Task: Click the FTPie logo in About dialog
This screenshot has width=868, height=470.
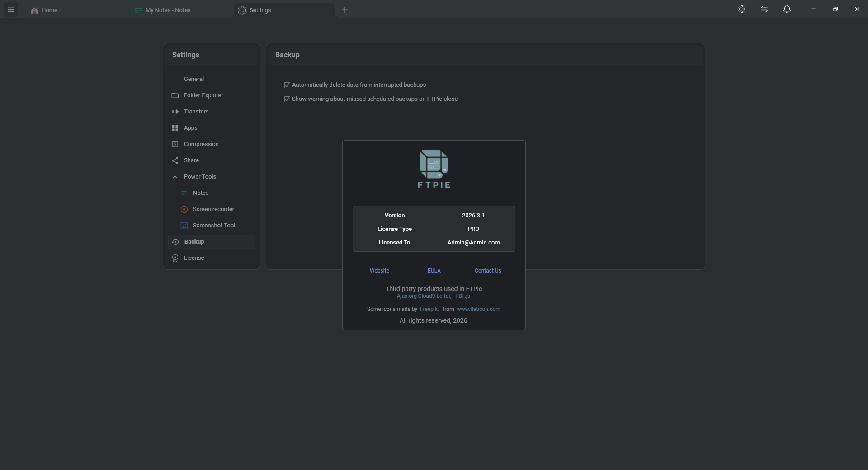Action: coord(434,169)
